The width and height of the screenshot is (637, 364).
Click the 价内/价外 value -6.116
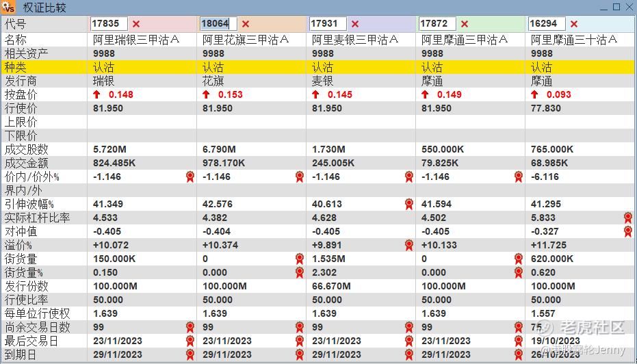point(545,177)
